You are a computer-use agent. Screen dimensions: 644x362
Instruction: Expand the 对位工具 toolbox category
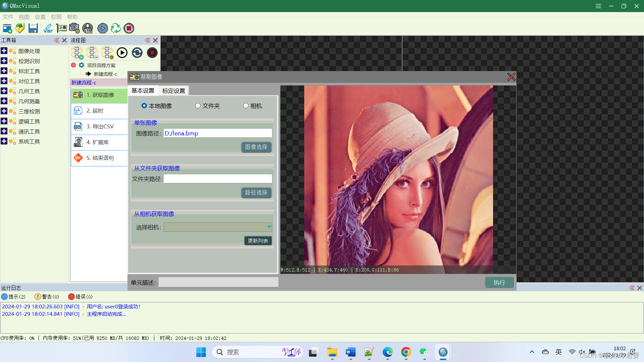pyautogui.click(x=4, y=81)
